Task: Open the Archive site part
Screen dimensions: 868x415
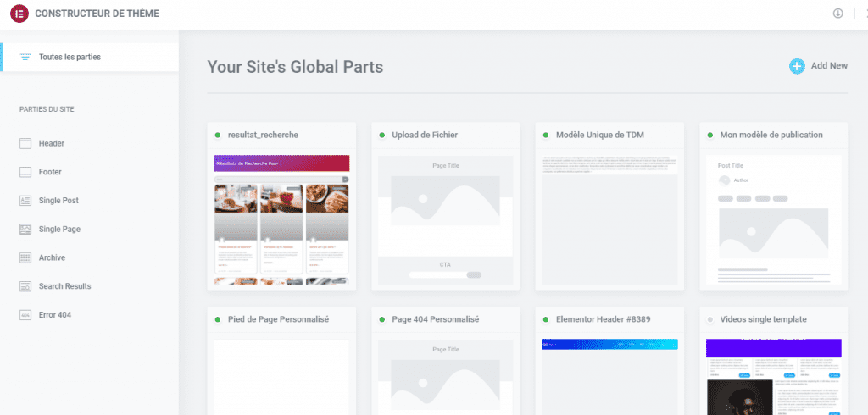Action: pos(52,257)
